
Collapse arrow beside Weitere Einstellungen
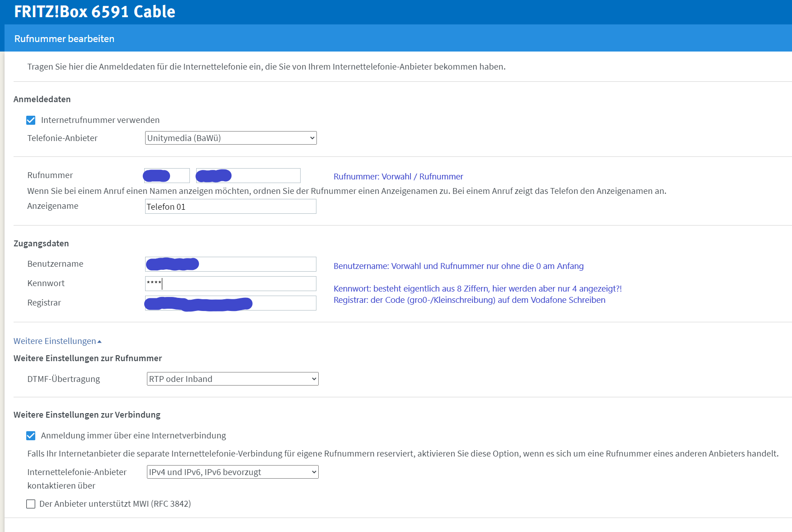pyautogui.click(x=99, y=342)
